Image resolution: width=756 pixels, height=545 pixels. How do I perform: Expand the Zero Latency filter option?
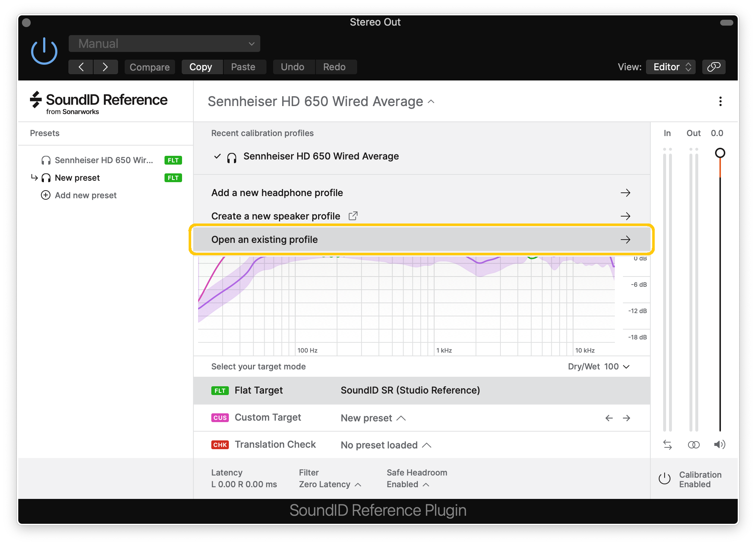pyautogui.click(x=330, y=485)
